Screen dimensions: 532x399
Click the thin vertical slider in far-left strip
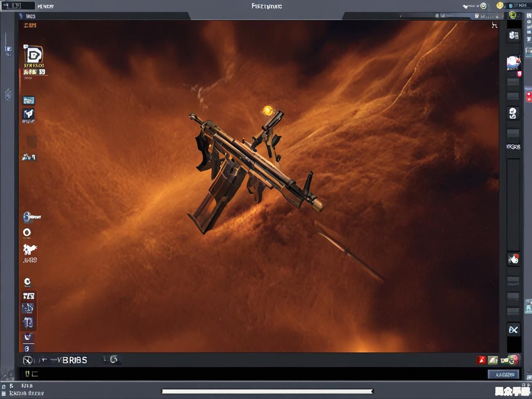[5, 40]
